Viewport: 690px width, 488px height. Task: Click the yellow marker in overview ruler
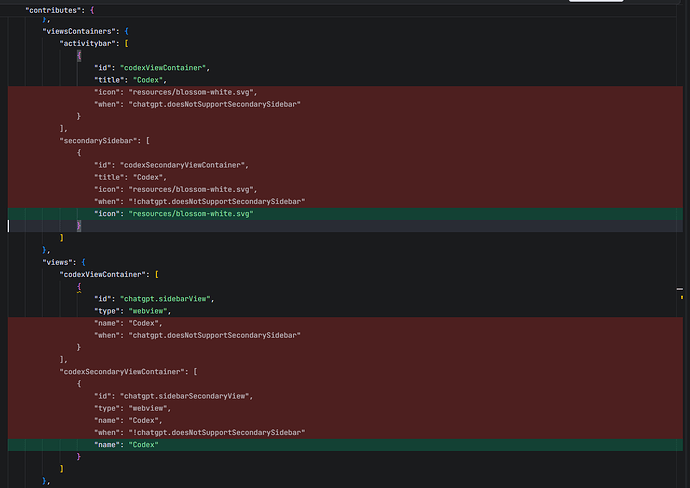pos(682,297)
